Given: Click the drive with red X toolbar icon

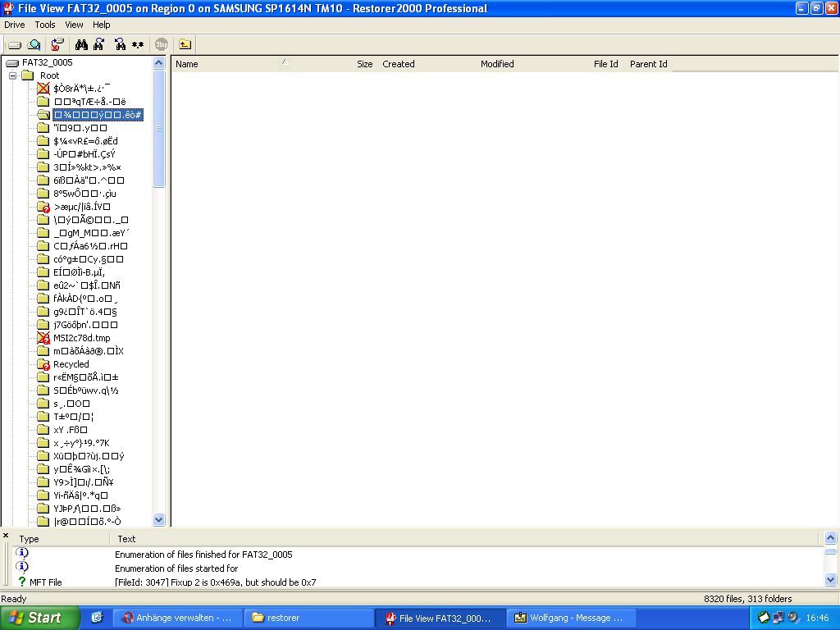Looking at the screenshot, I should (x=57, y=44).
